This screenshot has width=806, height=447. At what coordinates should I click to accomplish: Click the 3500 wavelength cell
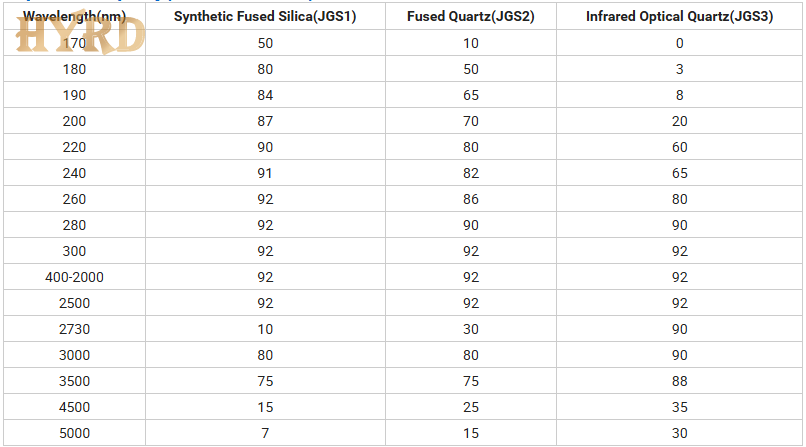pos(74,381)
